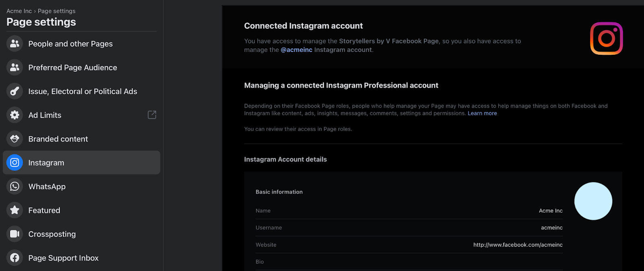
Task: Click the Ad Limits gear icon
Action: tap(14, 115)
